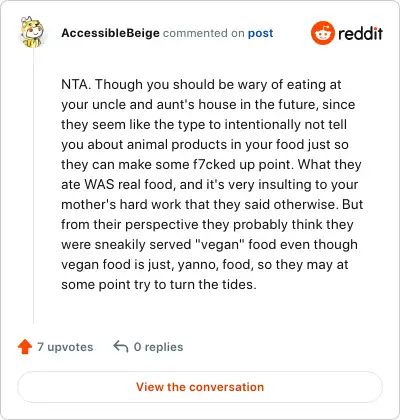The width and height of the screenshot is (400, 420).
Task: Click the reddit wordmark text
Action: (361, 33)
